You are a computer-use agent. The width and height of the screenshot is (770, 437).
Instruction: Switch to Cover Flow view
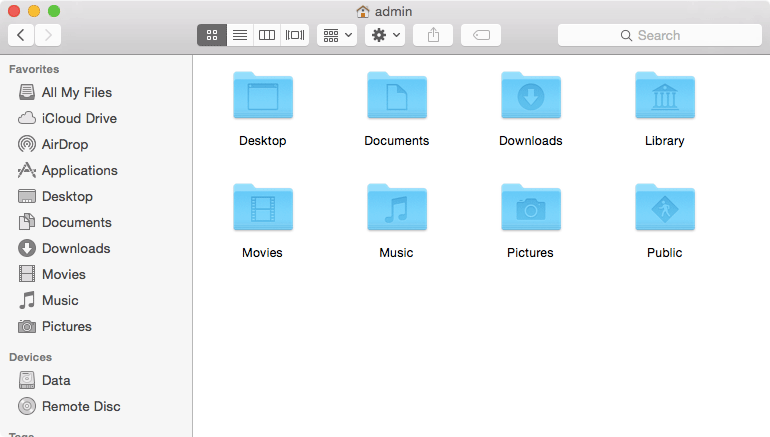pyautogui.click(x=294, y=35)
